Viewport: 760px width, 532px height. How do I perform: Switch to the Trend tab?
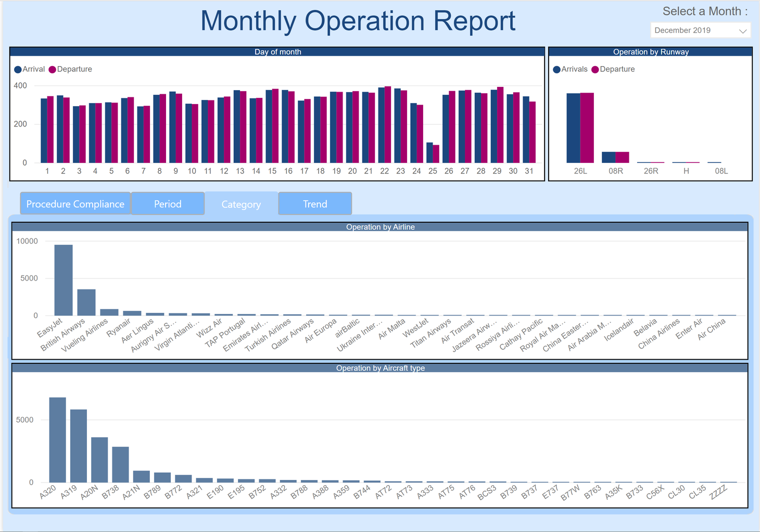tap(314, 204)
